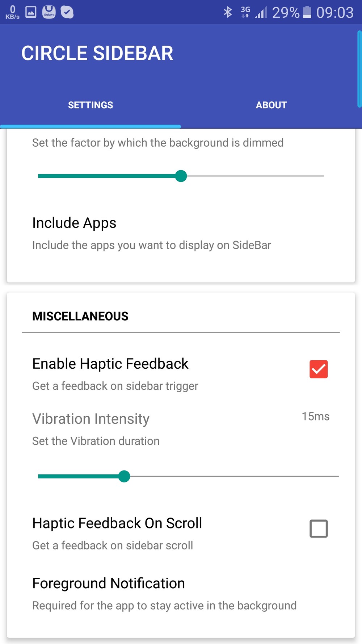Tap the Vibration Intensity setting label
362x644 pixels.
91,419
